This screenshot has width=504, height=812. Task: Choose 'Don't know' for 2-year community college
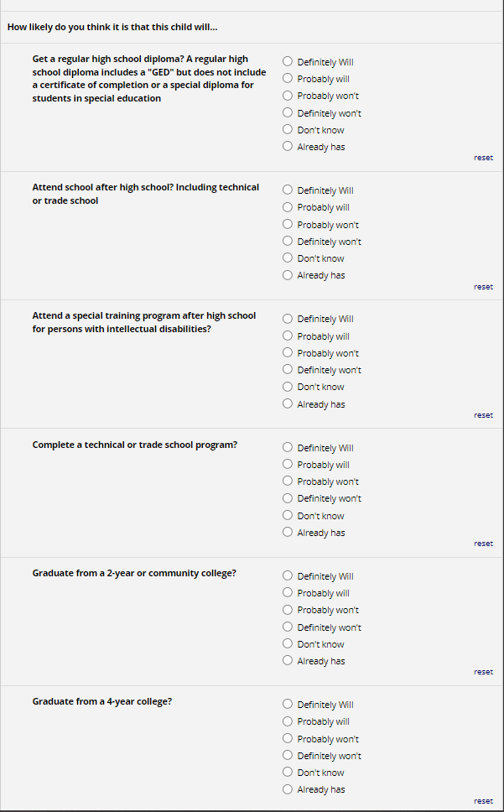(288, 643)
